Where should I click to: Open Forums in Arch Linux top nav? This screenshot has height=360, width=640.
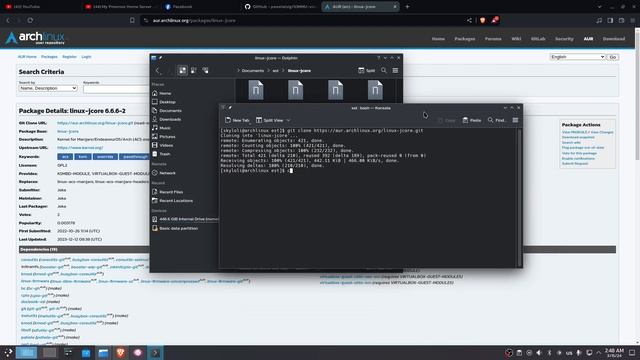pyautogui.click(x=493, y=39)
